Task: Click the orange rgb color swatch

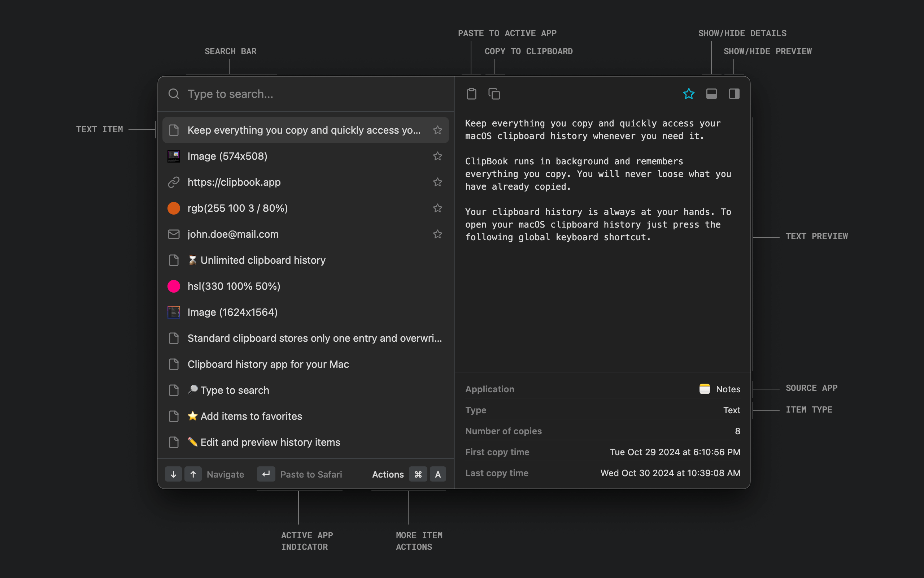Action: point(174,208)
